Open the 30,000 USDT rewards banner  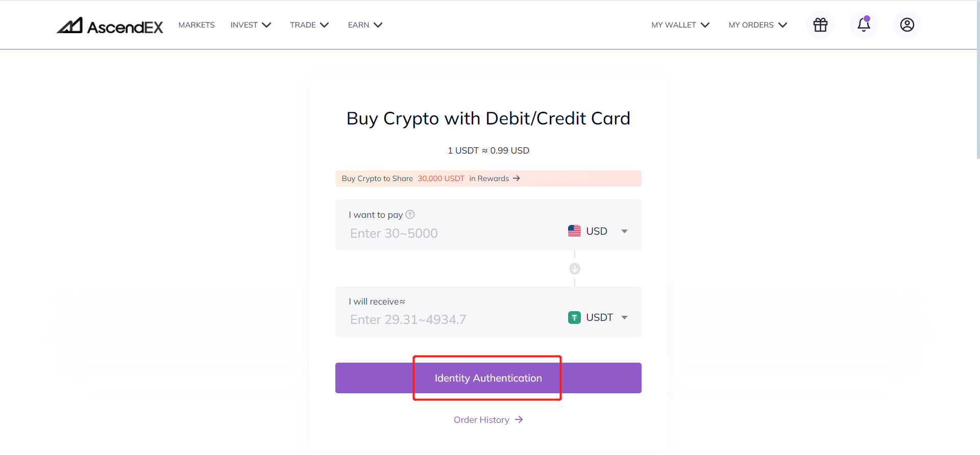tap(488, 179)
